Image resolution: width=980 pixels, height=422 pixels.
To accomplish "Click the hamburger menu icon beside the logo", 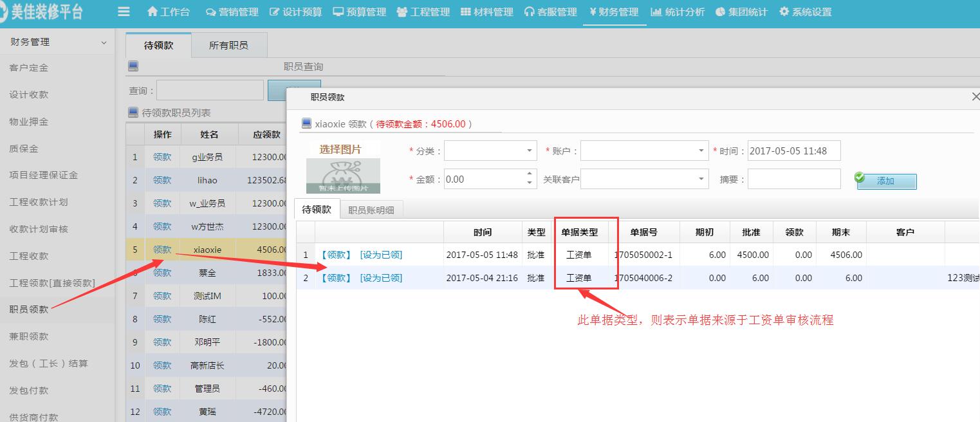I will click(124, 12).
